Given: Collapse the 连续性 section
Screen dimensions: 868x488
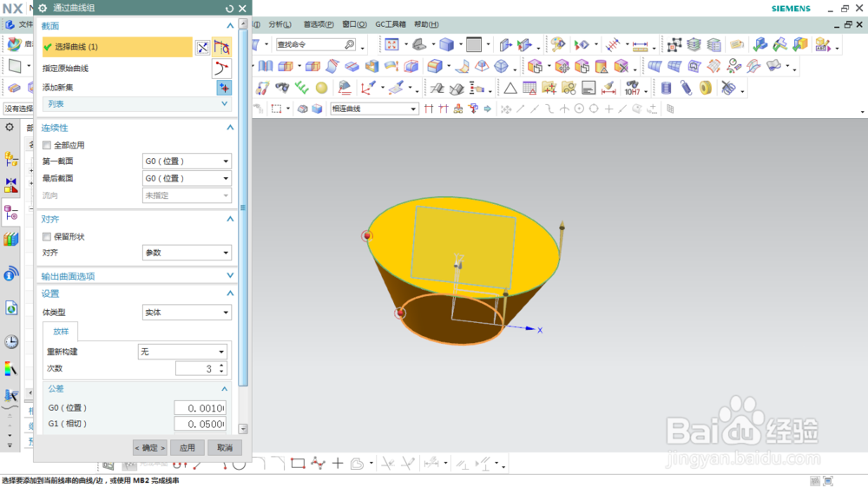Looking at the screenshot, I should (x=136, y=128).
